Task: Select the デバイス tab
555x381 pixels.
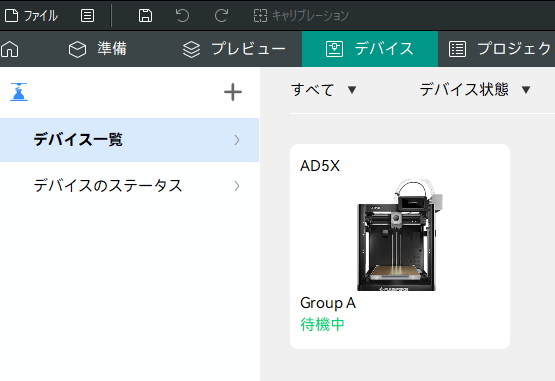Action: [370, 49]
